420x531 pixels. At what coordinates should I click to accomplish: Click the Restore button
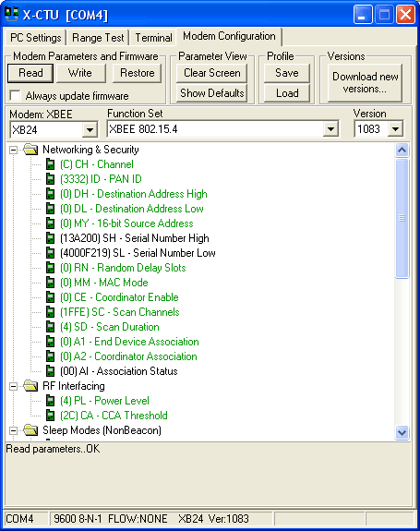coord(137,73)
